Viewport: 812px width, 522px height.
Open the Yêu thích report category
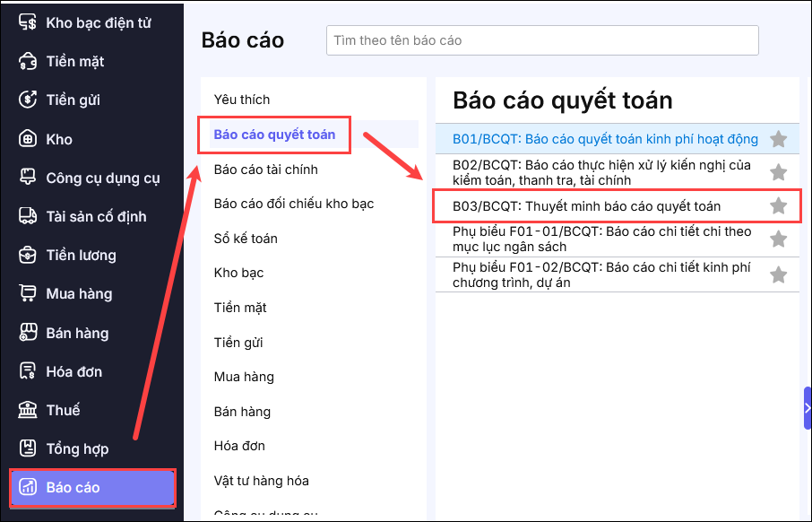click(x=242, y=100)
